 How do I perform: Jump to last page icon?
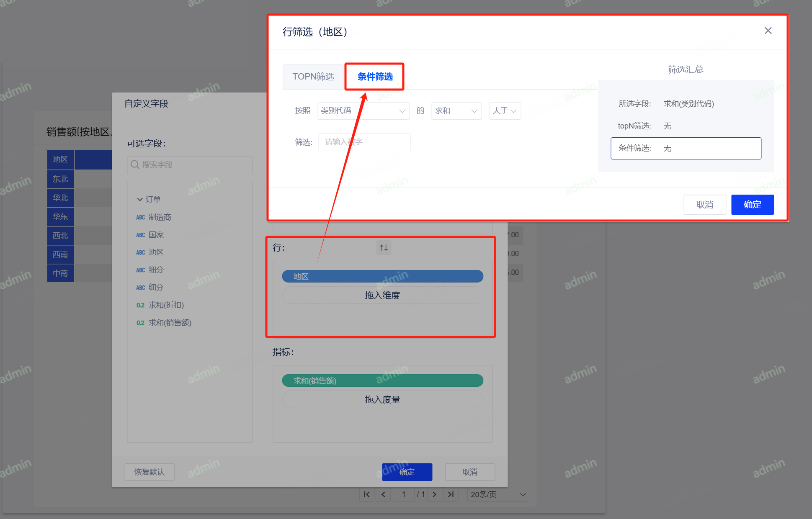(451, 494)
